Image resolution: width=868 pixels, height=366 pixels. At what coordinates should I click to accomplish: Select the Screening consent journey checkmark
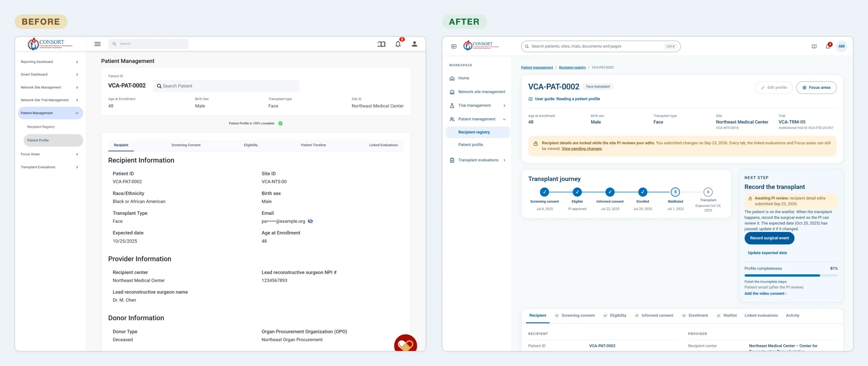point(545,192)
